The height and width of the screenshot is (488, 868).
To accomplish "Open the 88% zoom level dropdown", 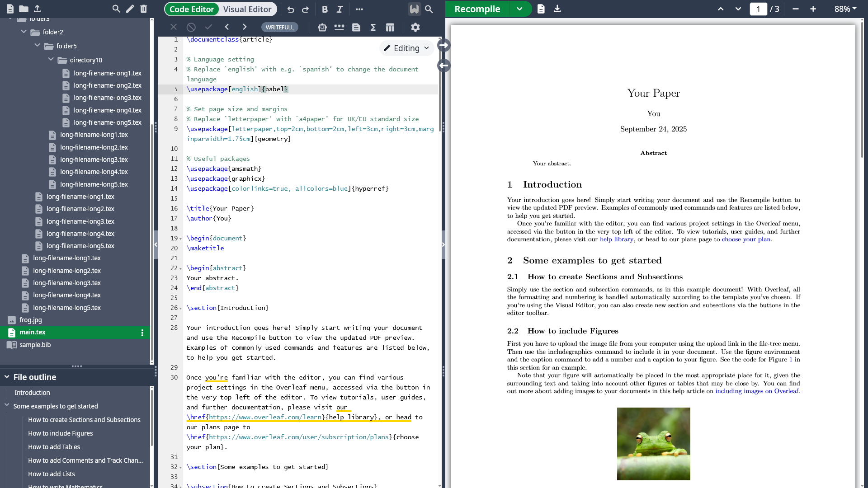I will 845,9.
